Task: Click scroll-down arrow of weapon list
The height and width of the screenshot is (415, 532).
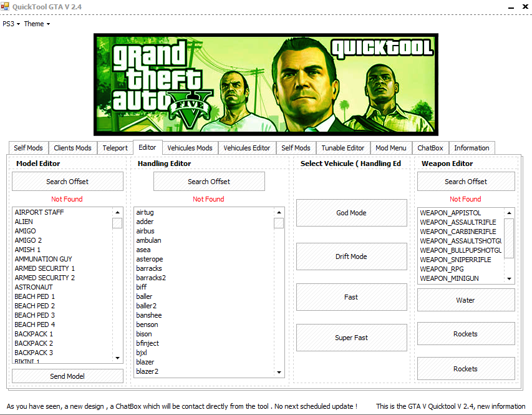Action: coord(509,278)
